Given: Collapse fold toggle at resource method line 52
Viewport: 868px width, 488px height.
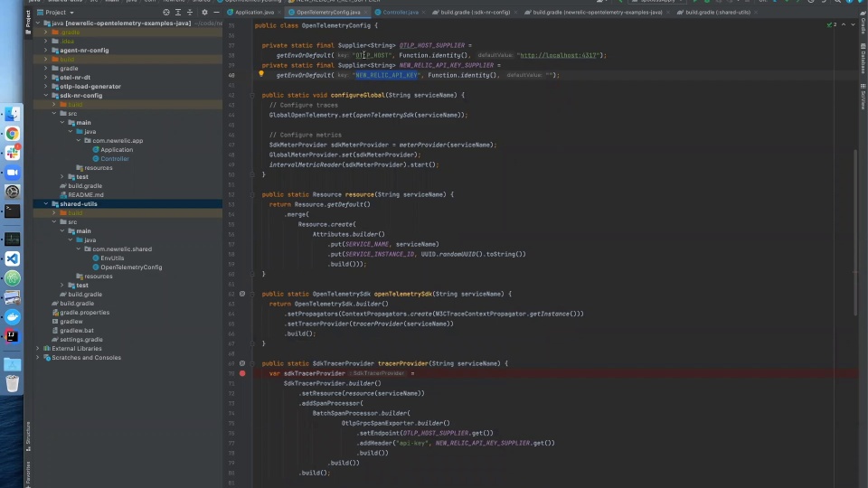Looking at the screenshot, I should (252, 195).
